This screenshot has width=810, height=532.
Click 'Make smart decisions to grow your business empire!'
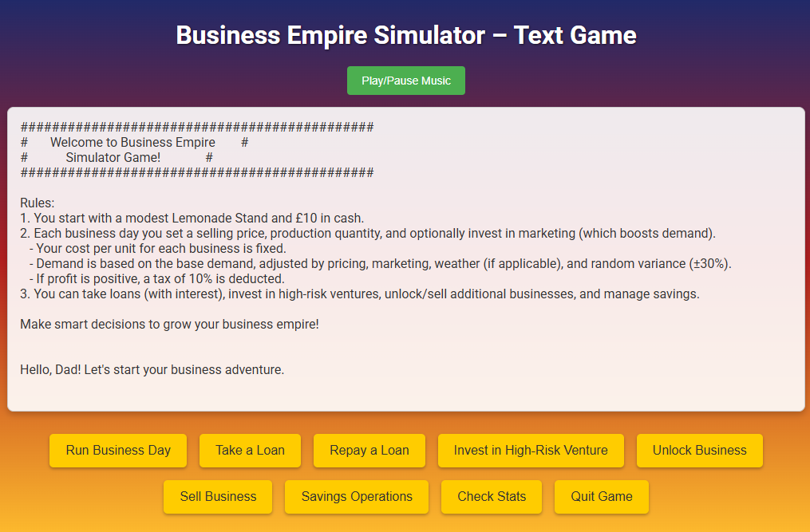(169, 325)
